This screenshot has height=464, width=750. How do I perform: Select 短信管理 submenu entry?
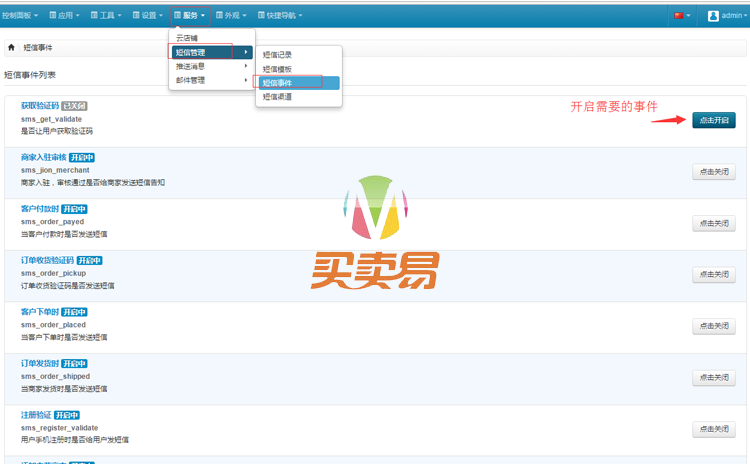(x=211, y=52)
